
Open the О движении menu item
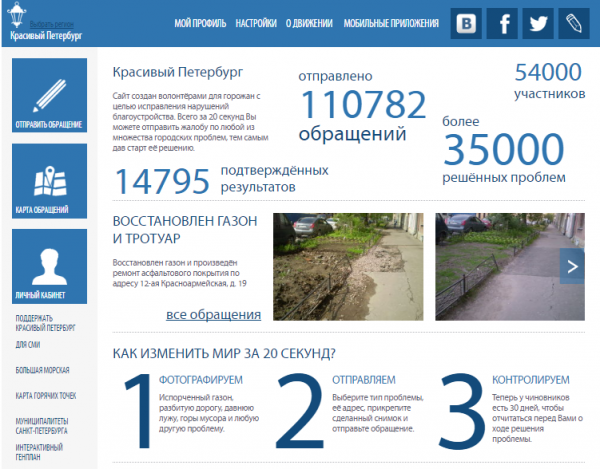pos(309,23)
